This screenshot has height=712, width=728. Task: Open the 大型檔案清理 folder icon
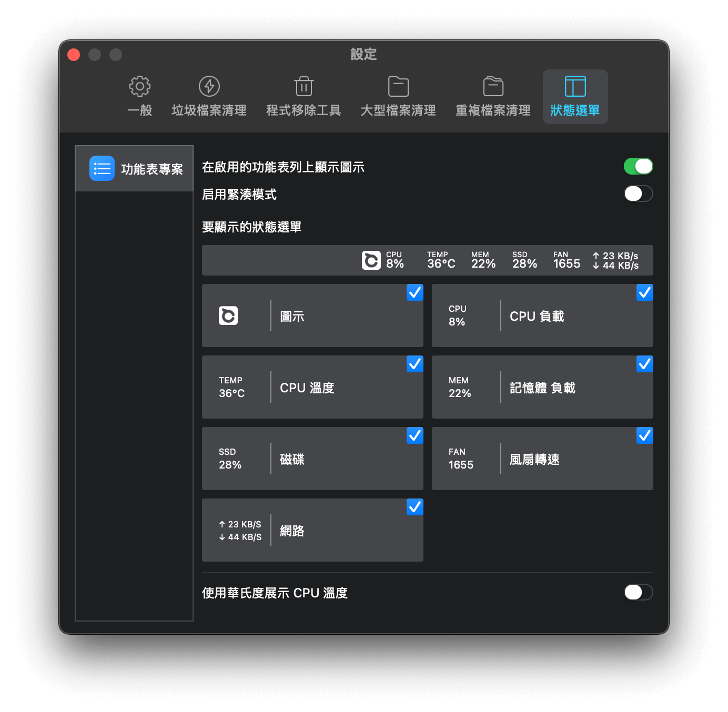pos(399,86)
